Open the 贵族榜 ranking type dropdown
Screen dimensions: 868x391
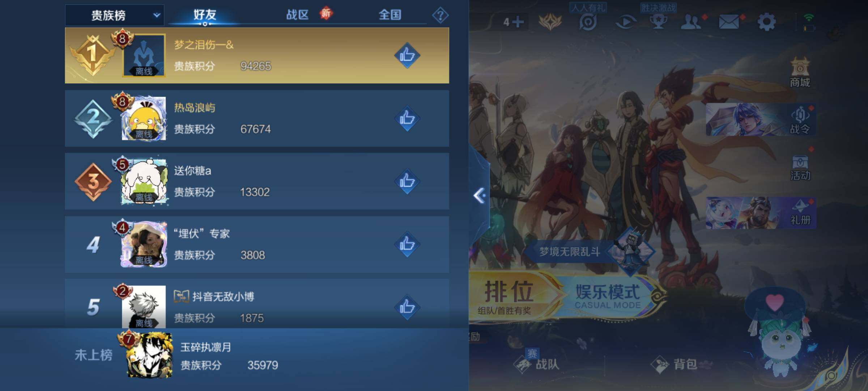pos(115,15)
